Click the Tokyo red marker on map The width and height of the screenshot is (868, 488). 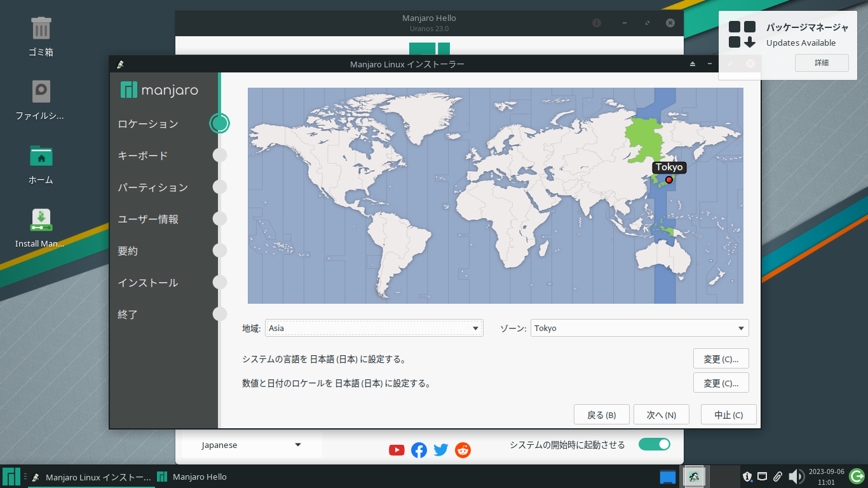click(668, 180)
